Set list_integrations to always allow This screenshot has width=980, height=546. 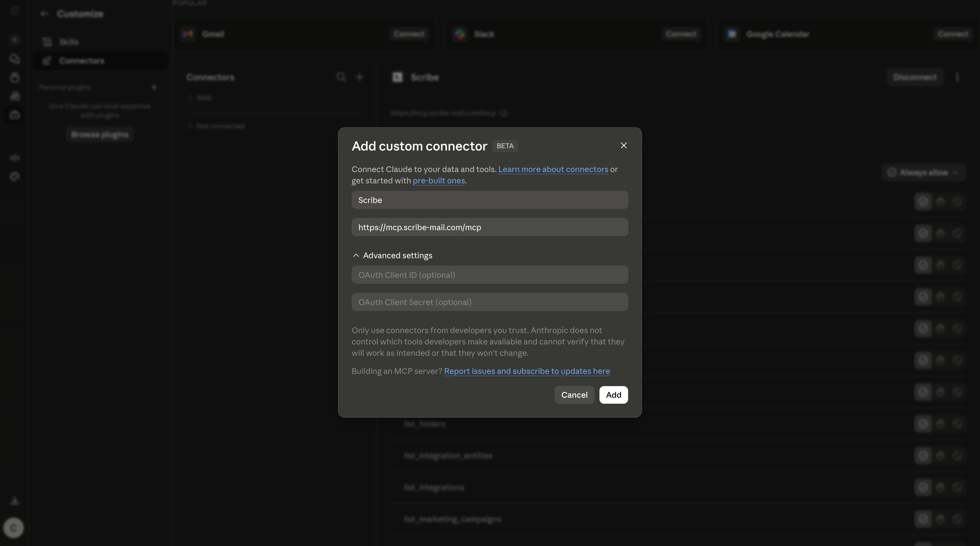tap(923, 487)
